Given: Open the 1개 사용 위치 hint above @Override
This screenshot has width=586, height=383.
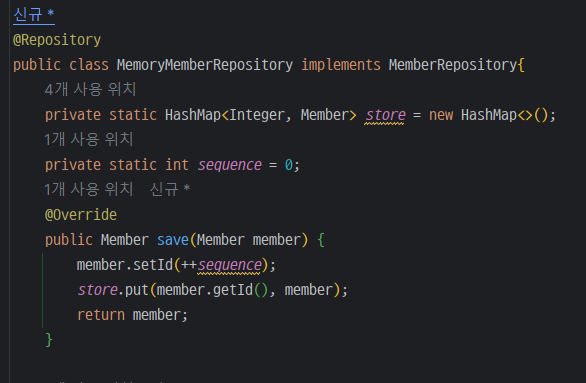Looking at the screenshot, I should click(89, 189).
